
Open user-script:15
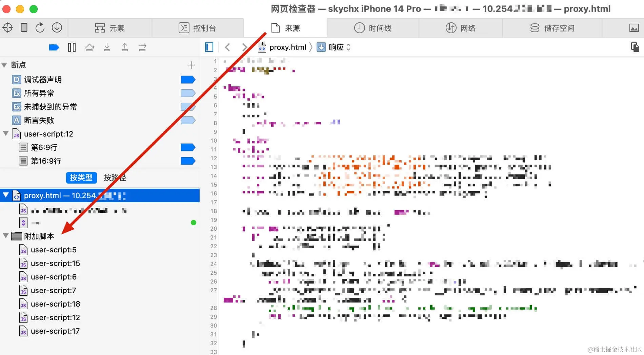pos(100,263)
